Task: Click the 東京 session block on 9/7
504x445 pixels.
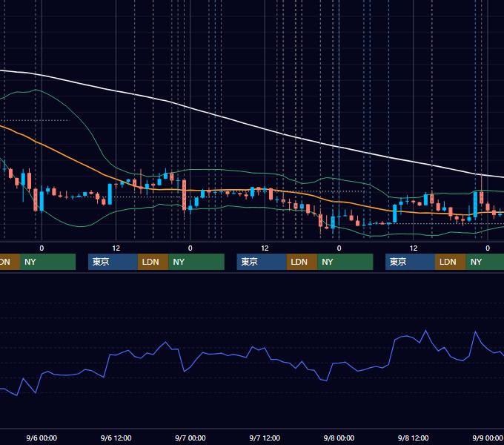Action: (x=262, y=262)
